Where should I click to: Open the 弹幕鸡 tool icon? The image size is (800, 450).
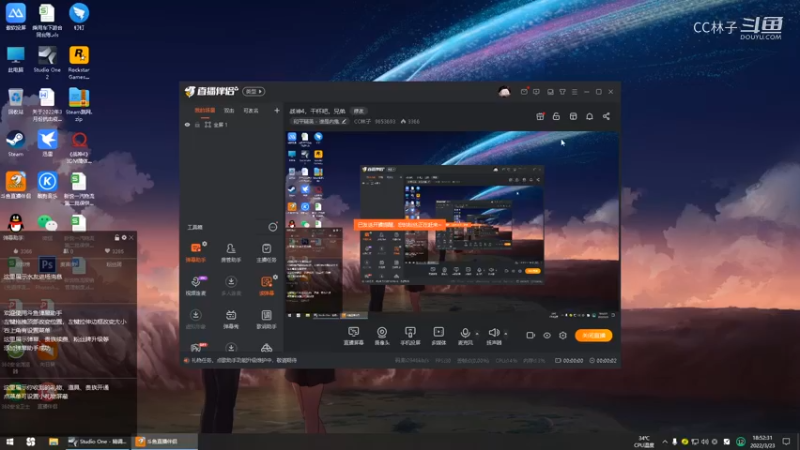[x=231, y=319]
